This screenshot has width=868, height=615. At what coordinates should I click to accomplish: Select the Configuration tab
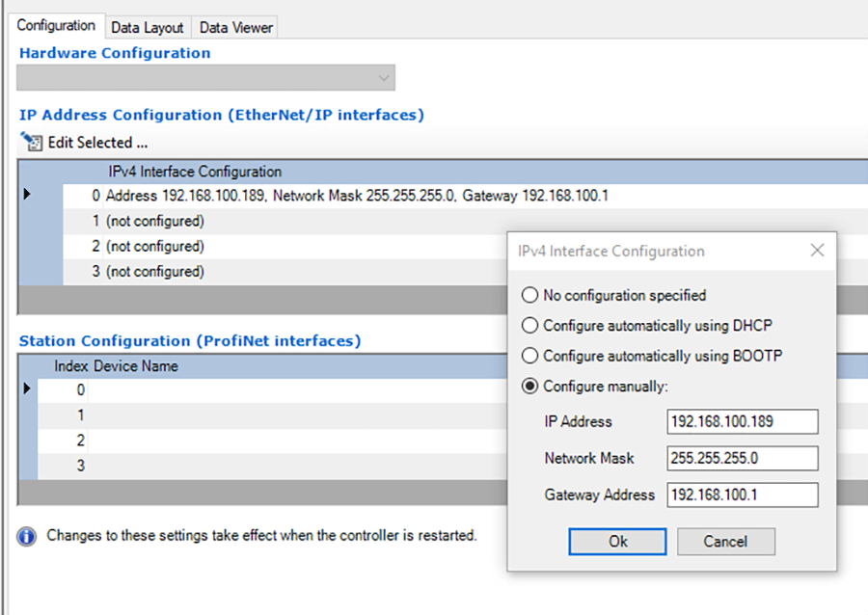[x=56, y=26]
